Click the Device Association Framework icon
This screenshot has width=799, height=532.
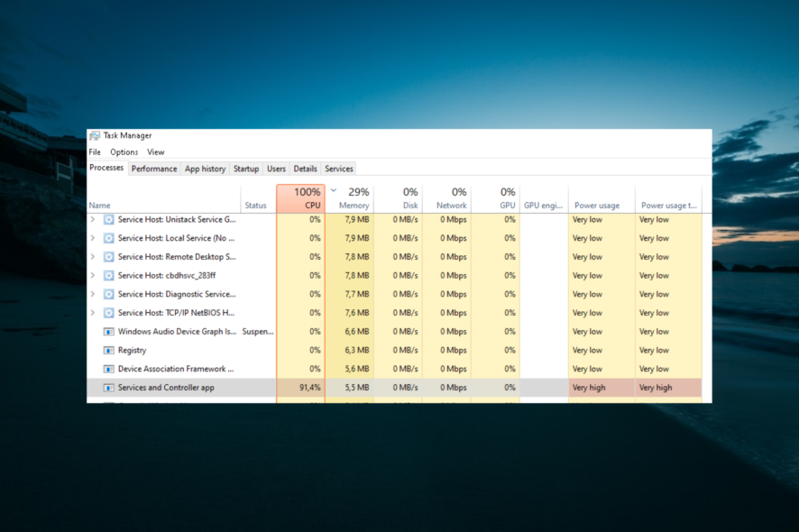[x=106, y=368]
